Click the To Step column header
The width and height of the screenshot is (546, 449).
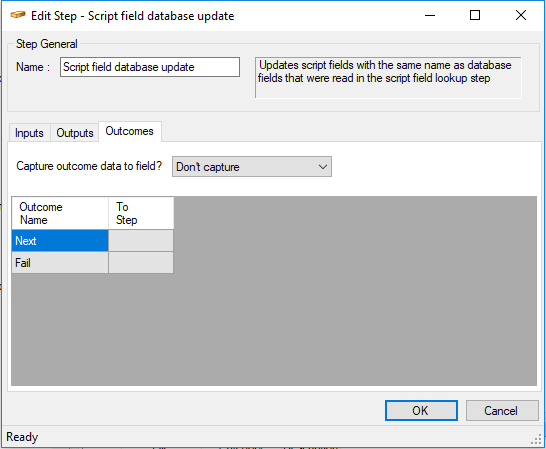pos(141,213)
